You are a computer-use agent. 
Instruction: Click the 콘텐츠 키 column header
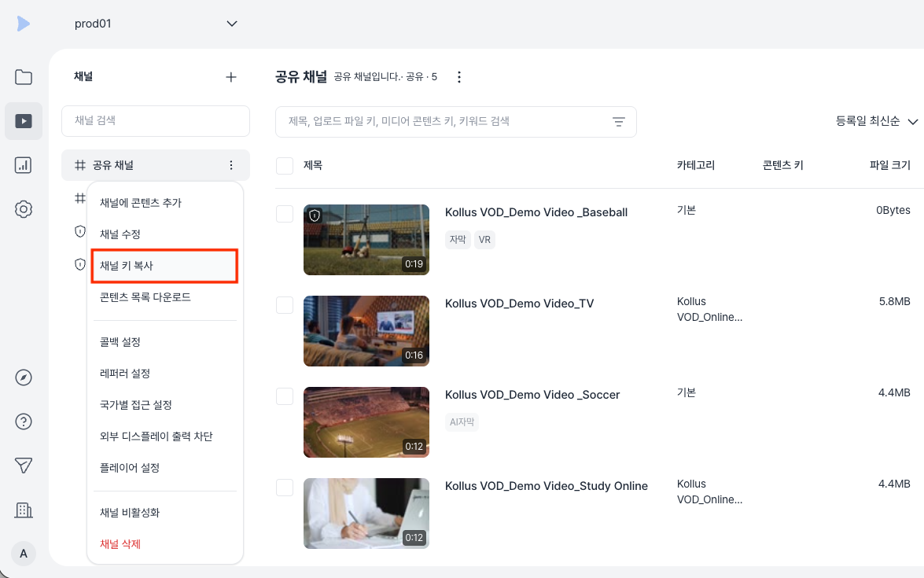[782, 166]
